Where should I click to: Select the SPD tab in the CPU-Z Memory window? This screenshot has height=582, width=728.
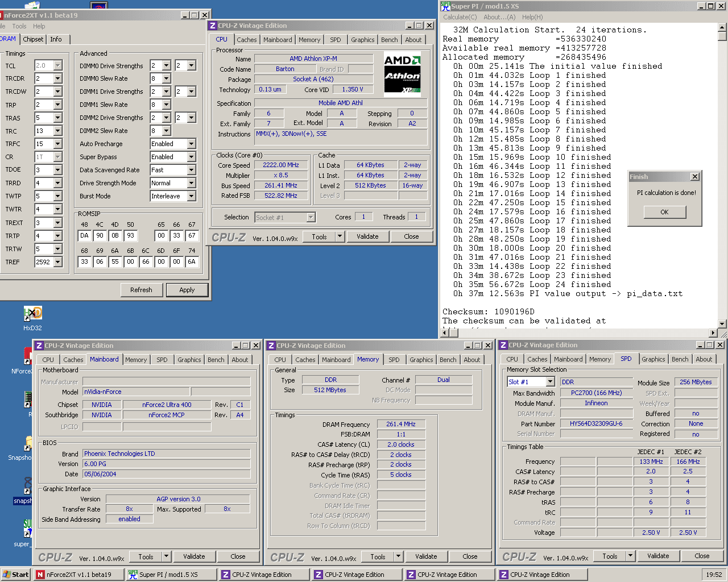[x=394, y=360]
